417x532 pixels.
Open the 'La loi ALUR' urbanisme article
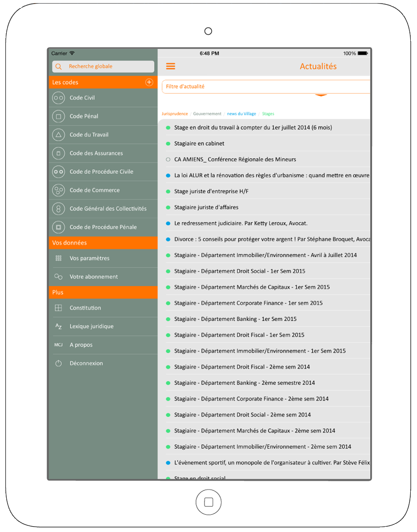coord(264,176)
